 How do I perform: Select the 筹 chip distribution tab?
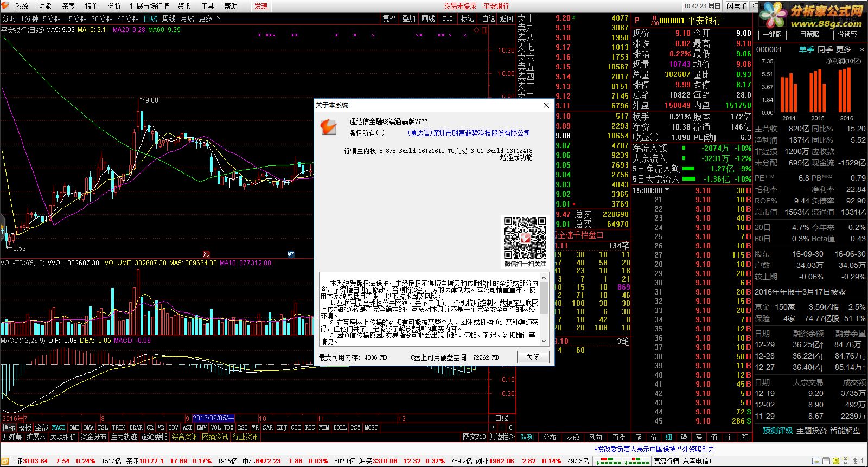tap(744, 437)
